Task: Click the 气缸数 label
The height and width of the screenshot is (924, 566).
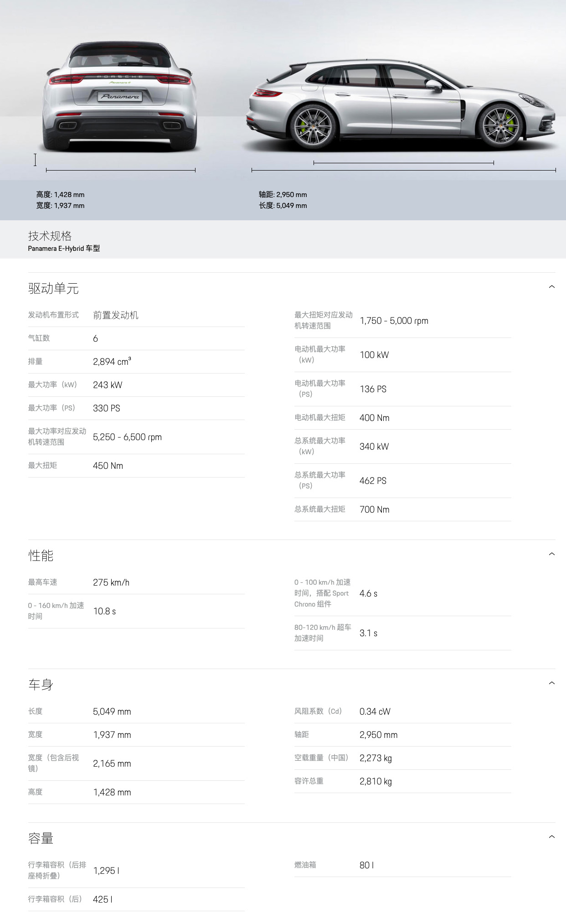Action: [39, 338]
